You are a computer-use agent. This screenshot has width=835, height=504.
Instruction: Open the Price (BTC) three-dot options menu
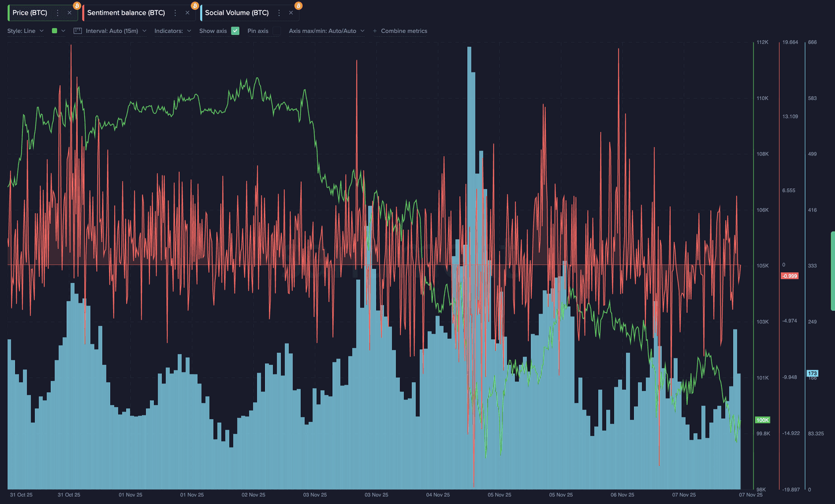coord(58,13)
